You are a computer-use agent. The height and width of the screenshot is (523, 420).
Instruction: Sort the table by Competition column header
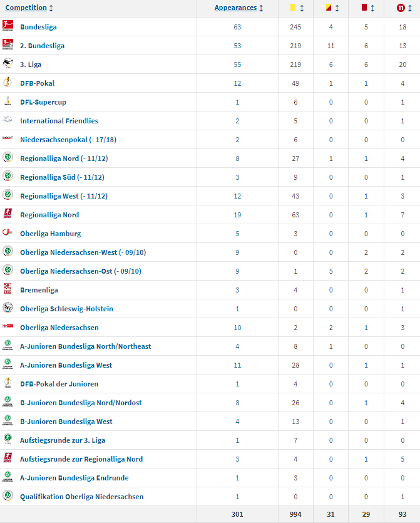pos(26,8)
